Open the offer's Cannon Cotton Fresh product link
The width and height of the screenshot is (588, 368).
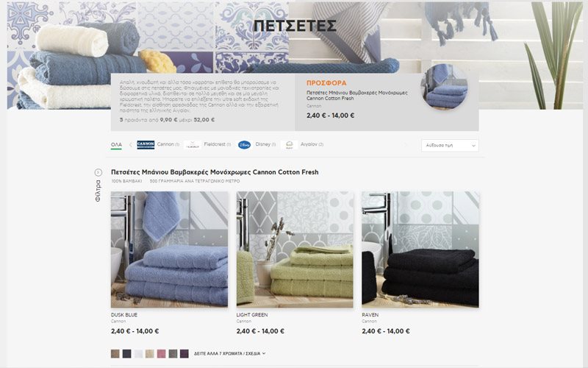[x=356, y=96]
